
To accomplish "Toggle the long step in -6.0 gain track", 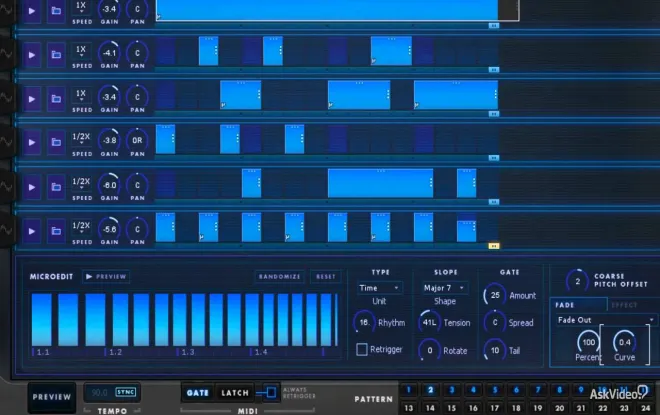I will [x=381, y=183].
